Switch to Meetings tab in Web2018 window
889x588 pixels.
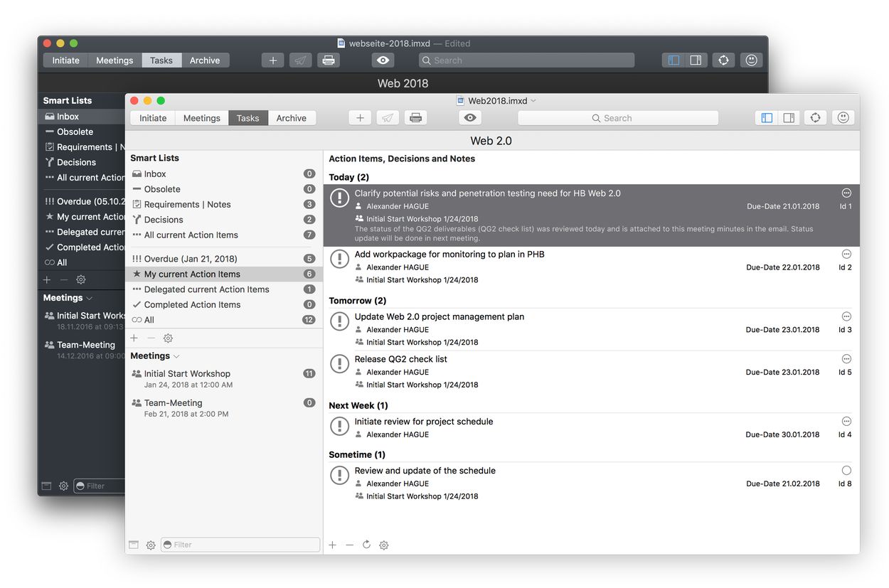[x=202, y=118]
